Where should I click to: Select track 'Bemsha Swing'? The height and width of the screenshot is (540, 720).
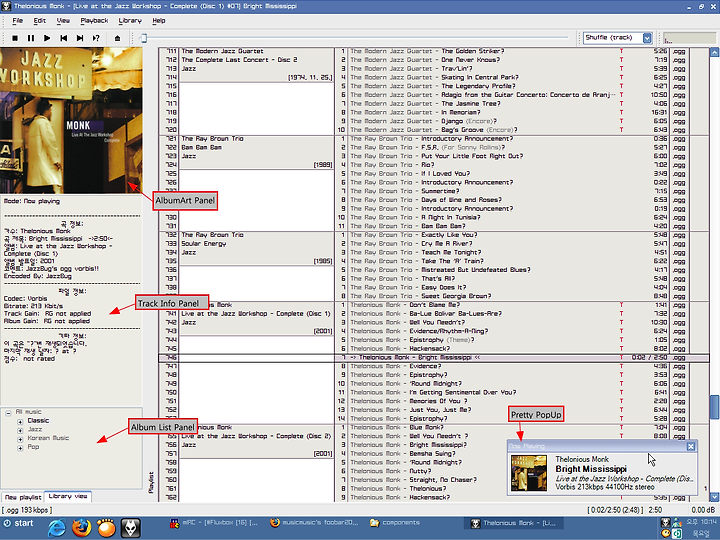click(433, 453)
